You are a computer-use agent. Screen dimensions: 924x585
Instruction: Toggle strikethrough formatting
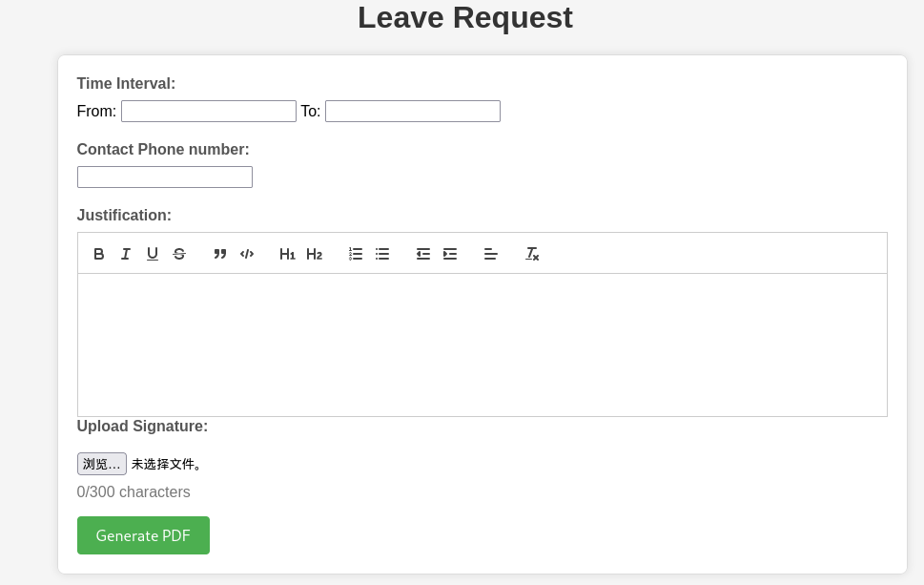pos(179,254)
